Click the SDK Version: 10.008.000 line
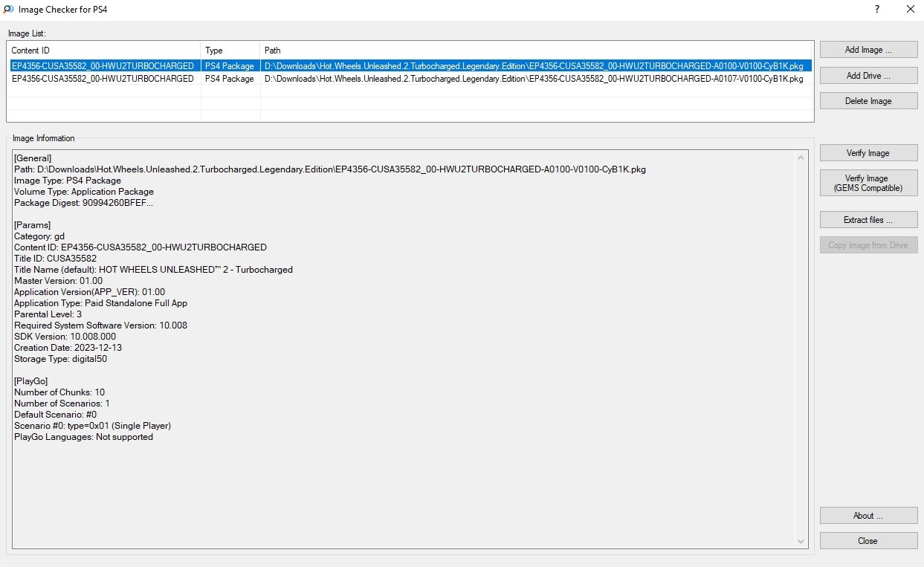Screen dimensions: 924x567 point(65,337)
